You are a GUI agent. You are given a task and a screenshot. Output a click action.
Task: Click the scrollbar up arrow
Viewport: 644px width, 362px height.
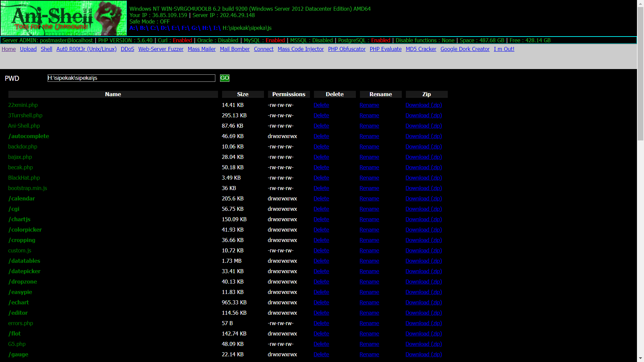(x=640, y=3)
